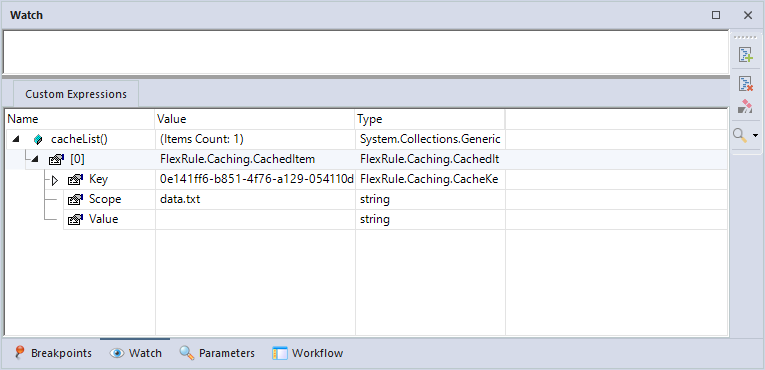Viewport: 765px width, 370px height.
Task: Click the Type column header
Action: 430,119
